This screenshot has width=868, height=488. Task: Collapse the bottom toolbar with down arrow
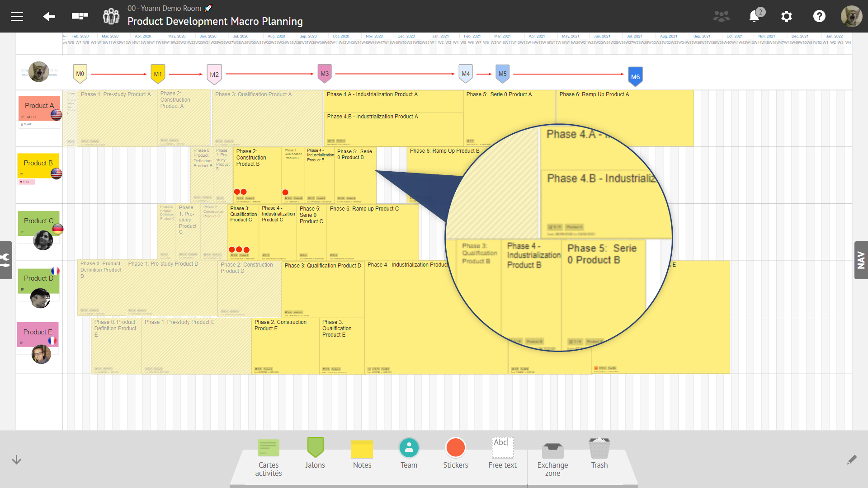coord(17,460)
